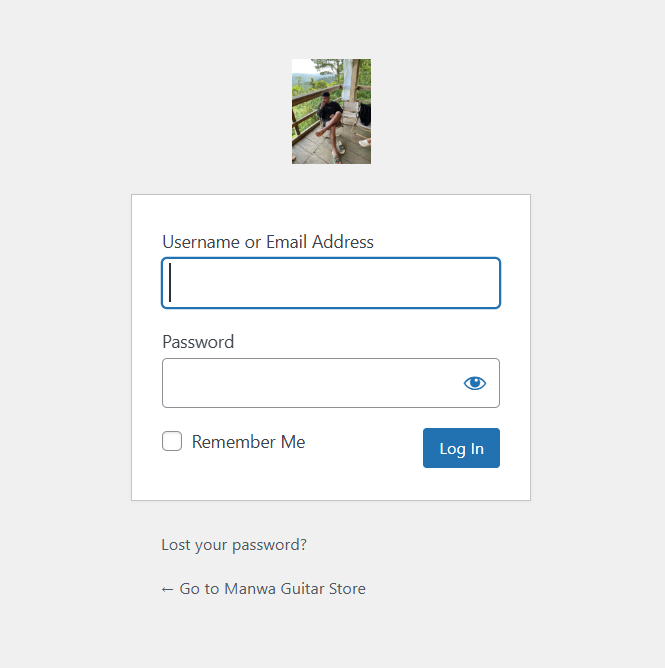Submit the form with the blue Log In button
The height and width of the screenshot is (668, 665).
(461, 448)
